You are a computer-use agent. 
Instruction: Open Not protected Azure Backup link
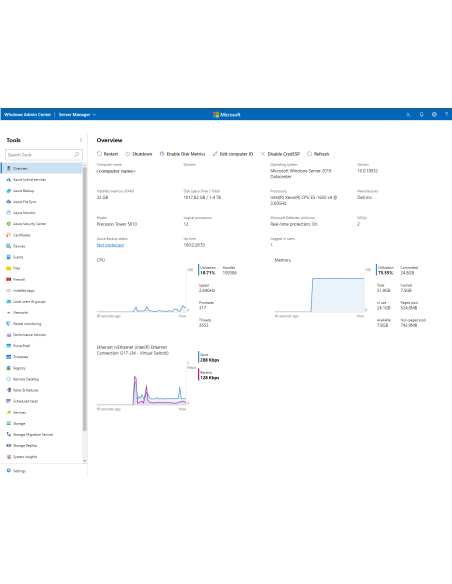tap(110, 245)
